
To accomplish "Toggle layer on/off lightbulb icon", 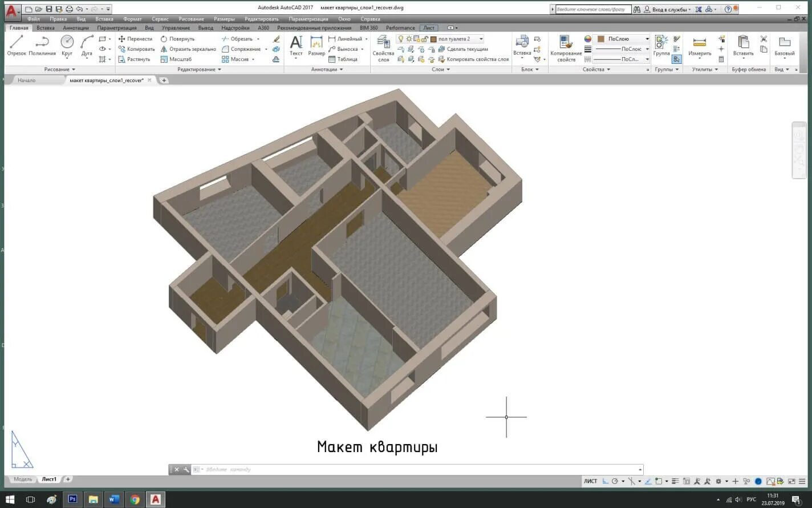I will pyautogui.click(x=401, y=39).
